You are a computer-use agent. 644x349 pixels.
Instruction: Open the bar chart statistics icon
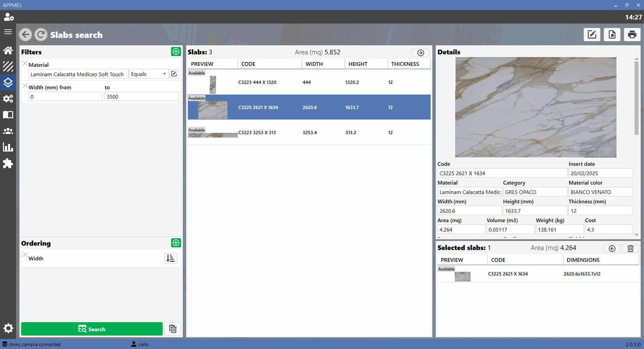(8, 147)
